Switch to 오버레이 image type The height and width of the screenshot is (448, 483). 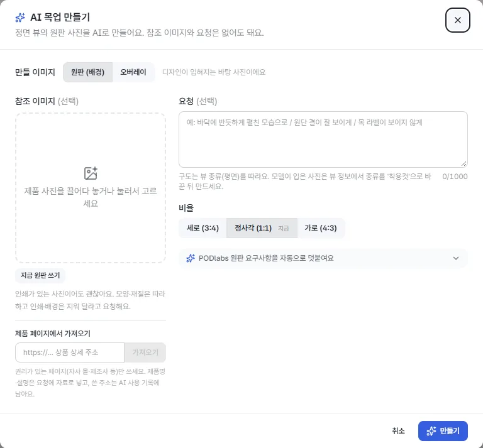[133, 72]
